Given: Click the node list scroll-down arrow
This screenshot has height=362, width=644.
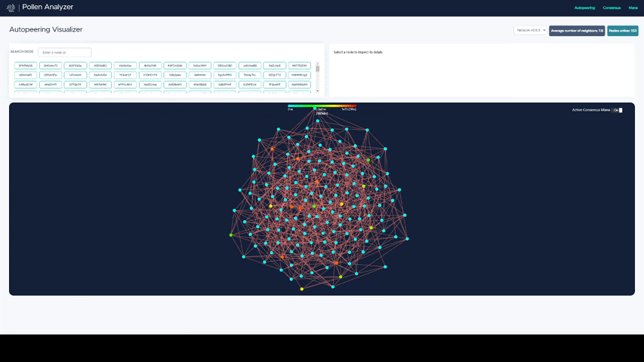Looking at the screenshot, I should [318, 91].
